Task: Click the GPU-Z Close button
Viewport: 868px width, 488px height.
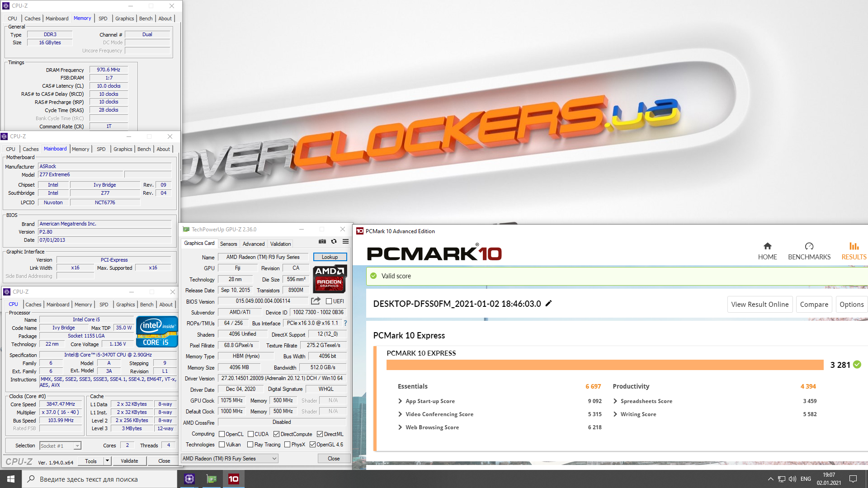Action: 334,459
